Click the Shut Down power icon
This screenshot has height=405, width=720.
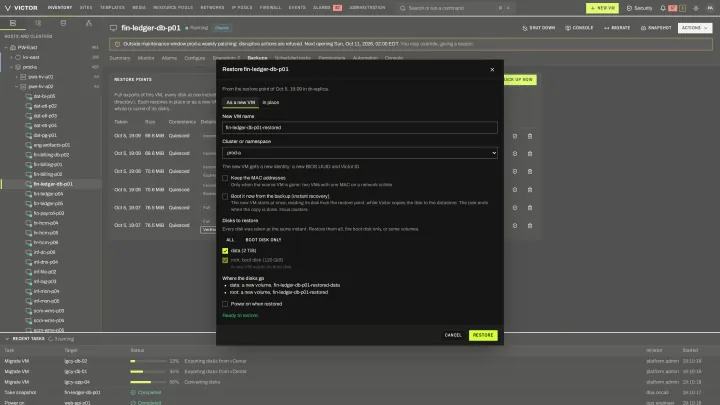tap(525, 28)
